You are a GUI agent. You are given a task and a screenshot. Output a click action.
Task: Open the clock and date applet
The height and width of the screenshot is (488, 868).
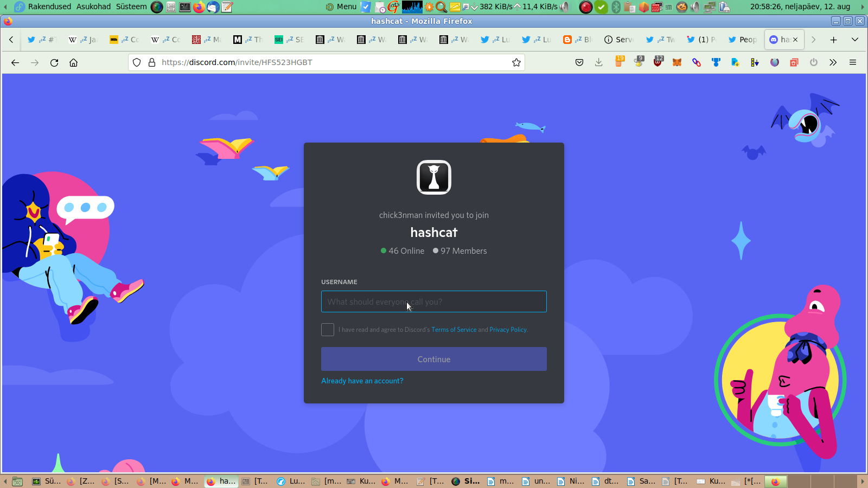click(x=800, y=7)
